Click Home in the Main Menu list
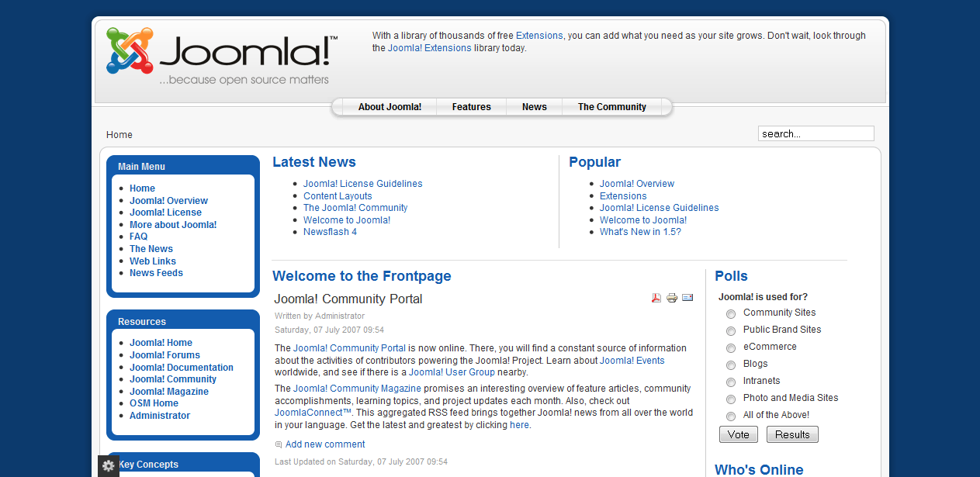Viewport: 980px width, 477px height. pos(142,188)
